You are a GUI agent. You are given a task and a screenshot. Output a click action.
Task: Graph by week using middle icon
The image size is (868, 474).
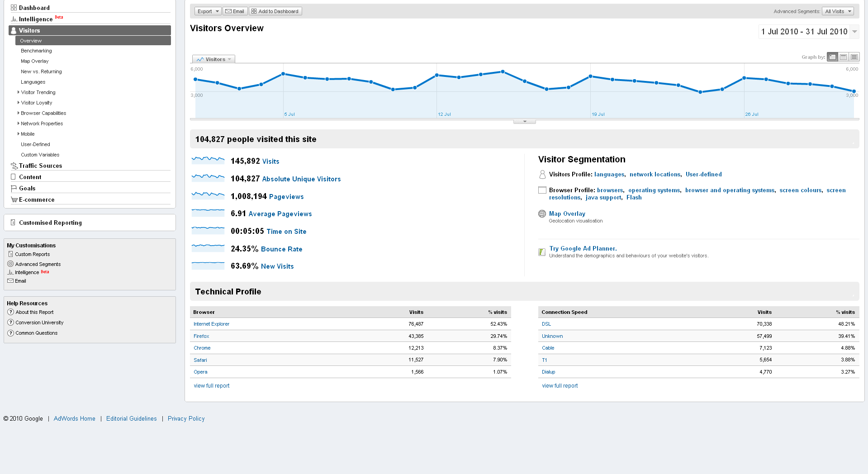point(844,57)
